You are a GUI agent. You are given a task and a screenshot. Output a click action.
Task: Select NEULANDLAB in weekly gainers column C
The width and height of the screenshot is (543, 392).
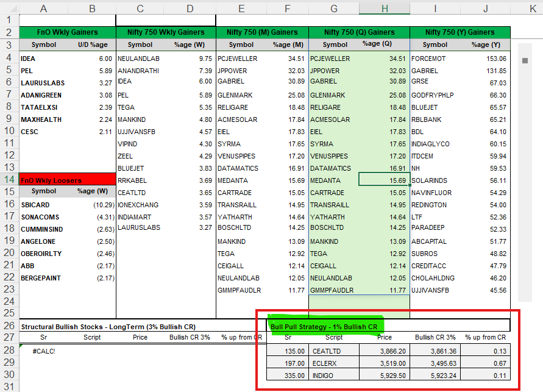[140, 59]
